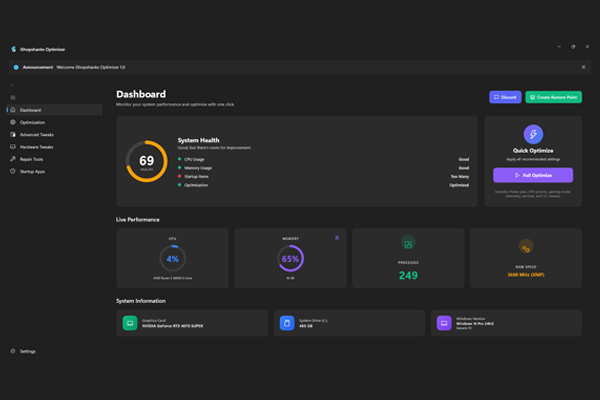
Task: Click the green Processes icon
Action: (408, 244)
